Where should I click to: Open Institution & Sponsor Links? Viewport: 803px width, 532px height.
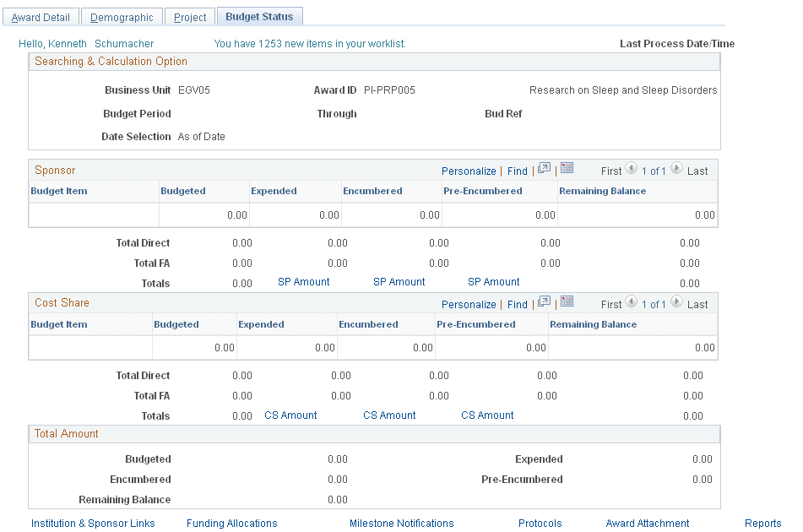92,523
